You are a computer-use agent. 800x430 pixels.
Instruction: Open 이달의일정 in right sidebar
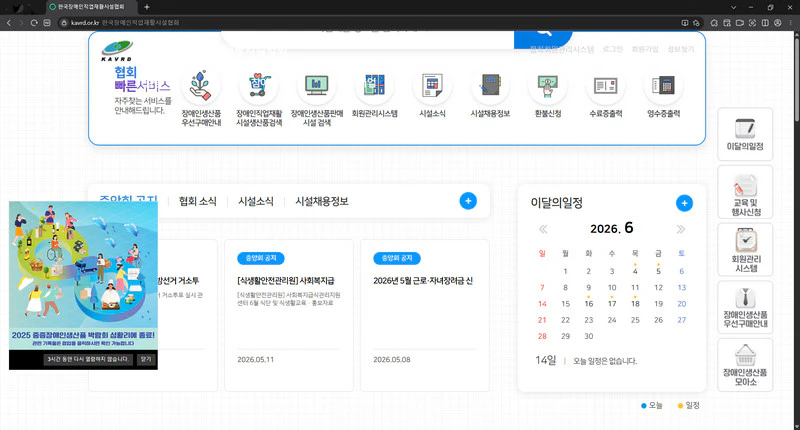[745, 134]
